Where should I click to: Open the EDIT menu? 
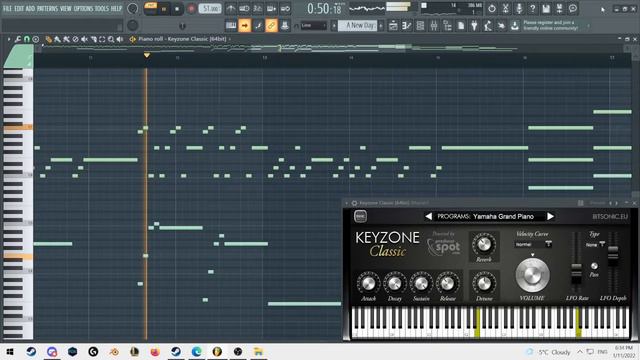(19, 8)
